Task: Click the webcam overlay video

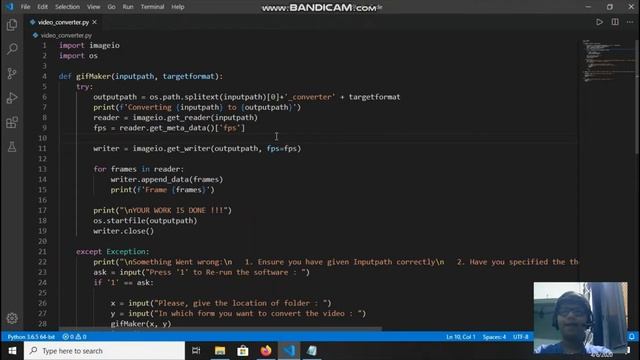Action: [580, 318]
